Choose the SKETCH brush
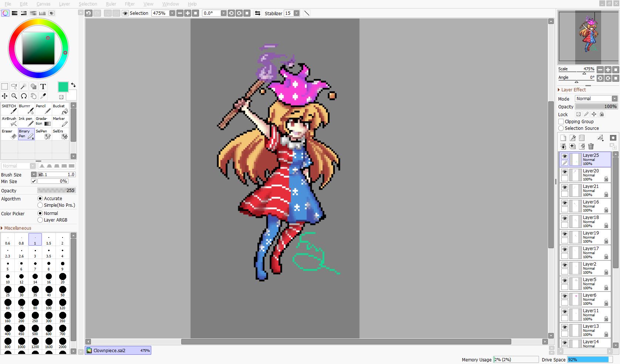 9,109
